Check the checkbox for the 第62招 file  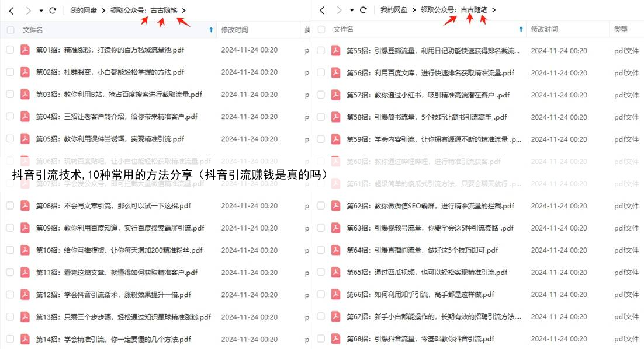point(321,205)
